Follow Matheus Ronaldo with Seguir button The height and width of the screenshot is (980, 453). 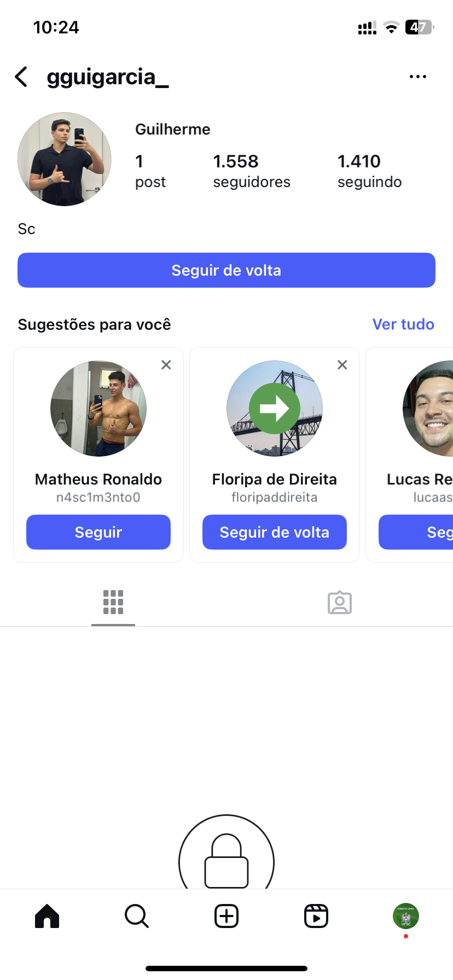point(98,532)
